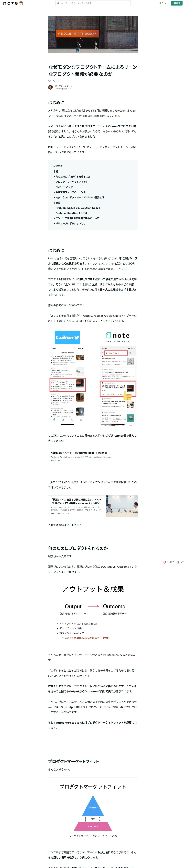Jump to モダンなプロダクトチームでのリーン開発とは entry
186x868 pixels.
click(x=79, y=197)
